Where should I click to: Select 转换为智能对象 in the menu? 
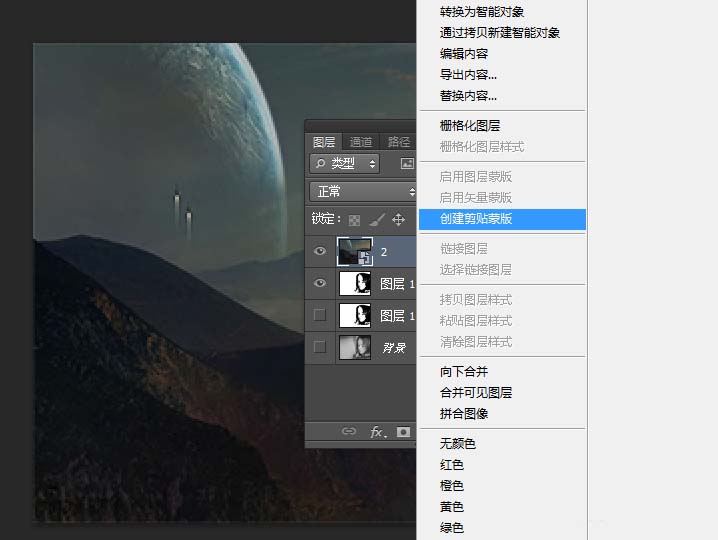click(x=482, y=12)
